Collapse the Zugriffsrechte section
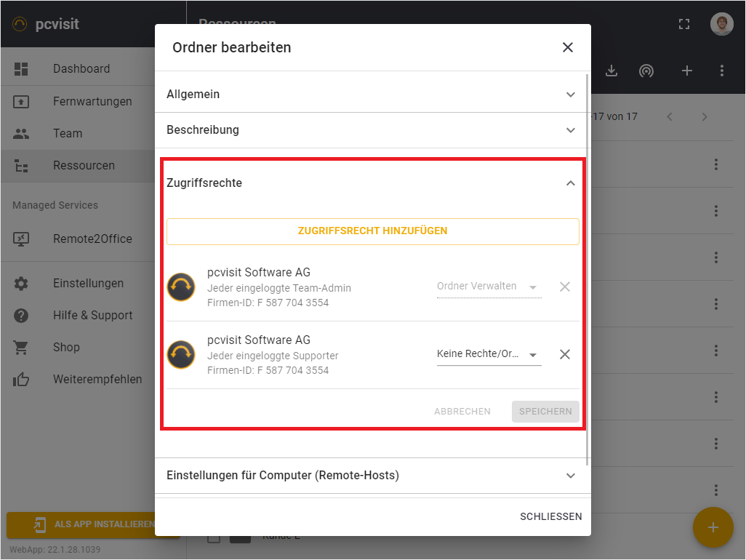746x560 pixels. tap(570, 183)
